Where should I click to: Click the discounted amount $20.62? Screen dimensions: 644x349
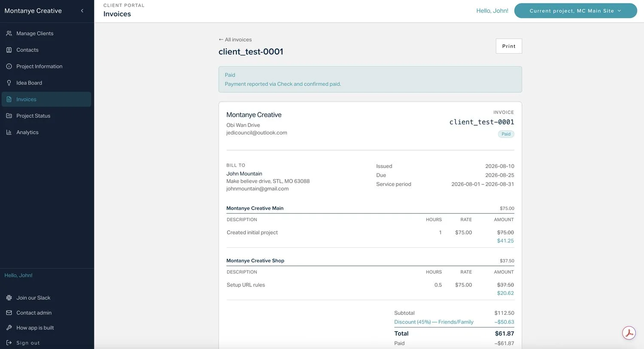pyautogui.click(x=505, y=293)
